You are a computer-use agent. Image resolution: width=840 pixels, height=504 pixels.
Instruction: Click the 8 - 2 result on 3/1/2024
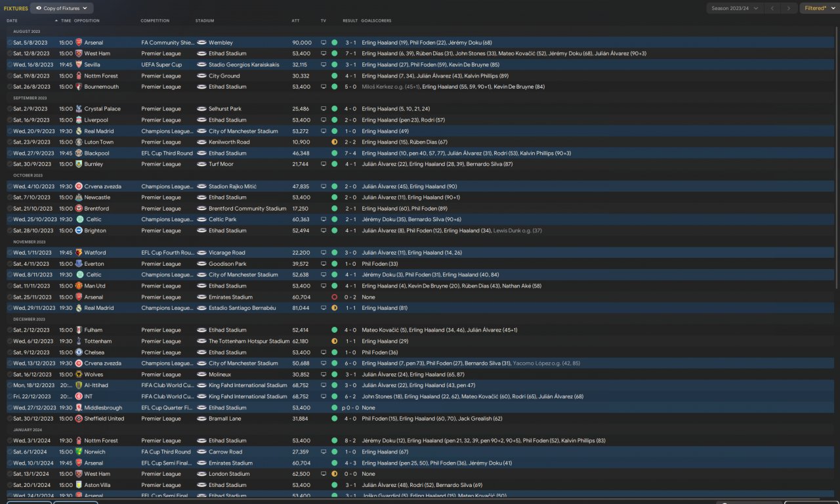click(350, 441)
